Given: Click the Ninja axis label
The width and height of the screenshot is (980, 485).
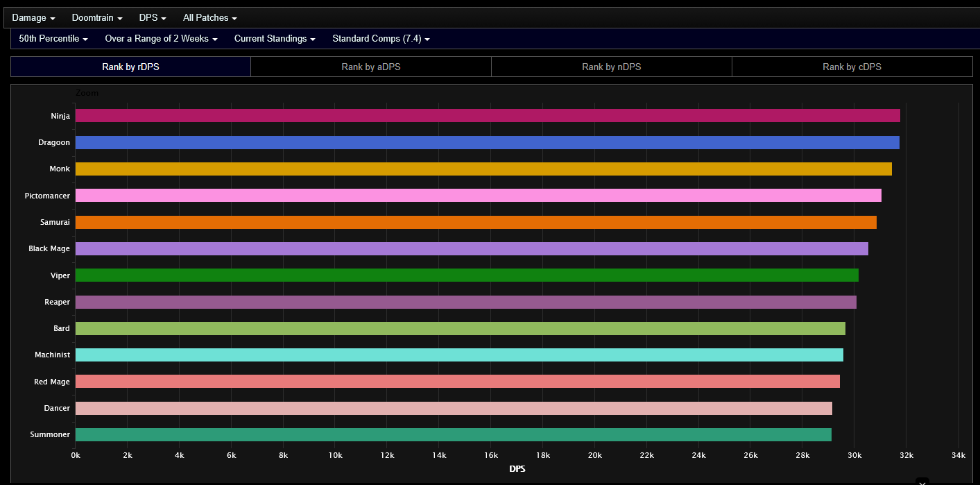Looking at the screenshot, I should point(60,116).
